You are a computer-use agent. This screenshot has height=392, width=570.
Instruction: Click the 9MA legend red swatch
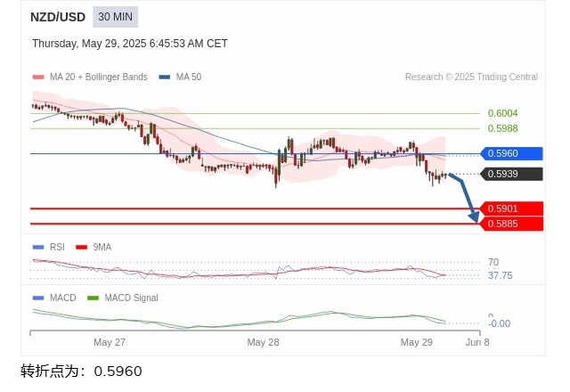tap(81, 248)
